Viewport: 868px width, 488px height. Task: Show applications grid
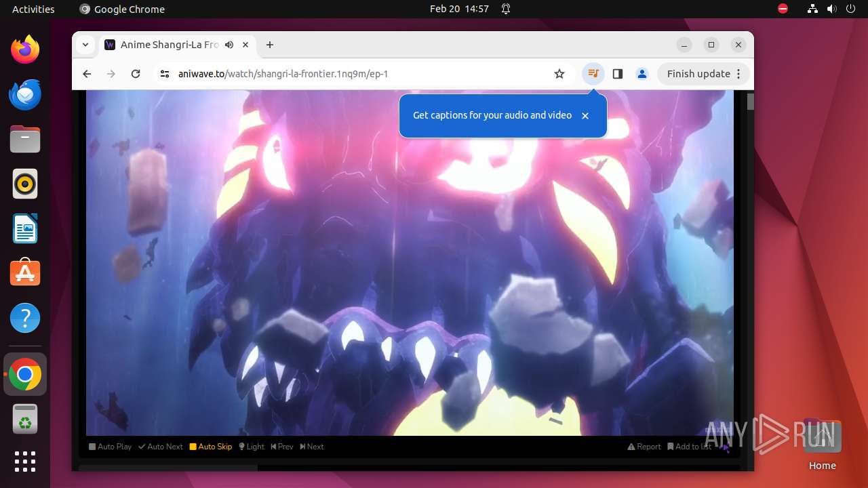[25, 462]
